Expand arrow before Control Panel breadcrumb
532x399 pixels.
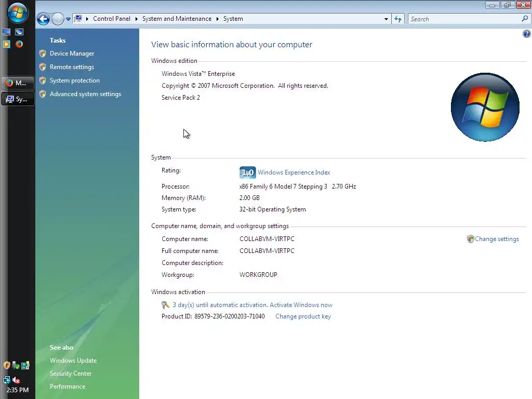click(87, 19)
